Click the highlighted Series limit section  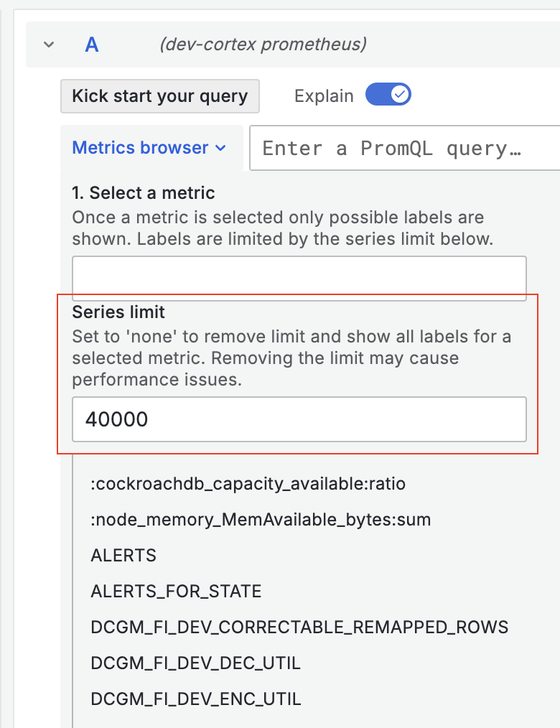click(299, 373)
